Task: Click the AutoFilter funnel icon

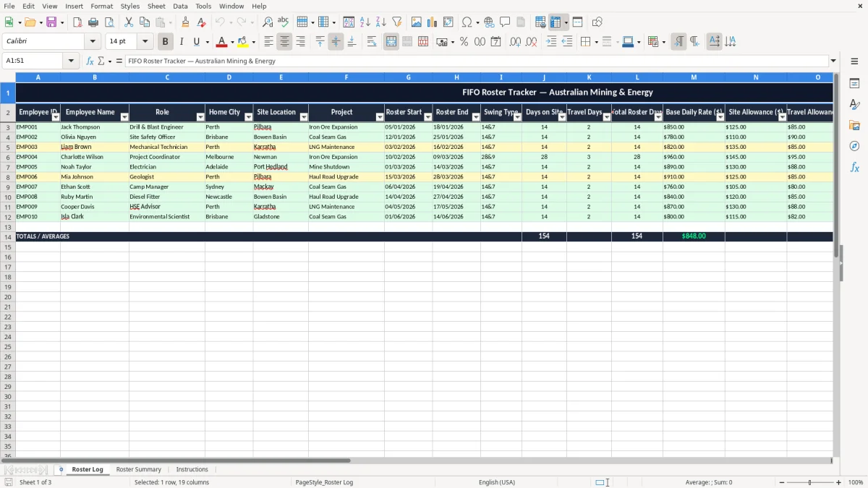Action: click(396, 22)
